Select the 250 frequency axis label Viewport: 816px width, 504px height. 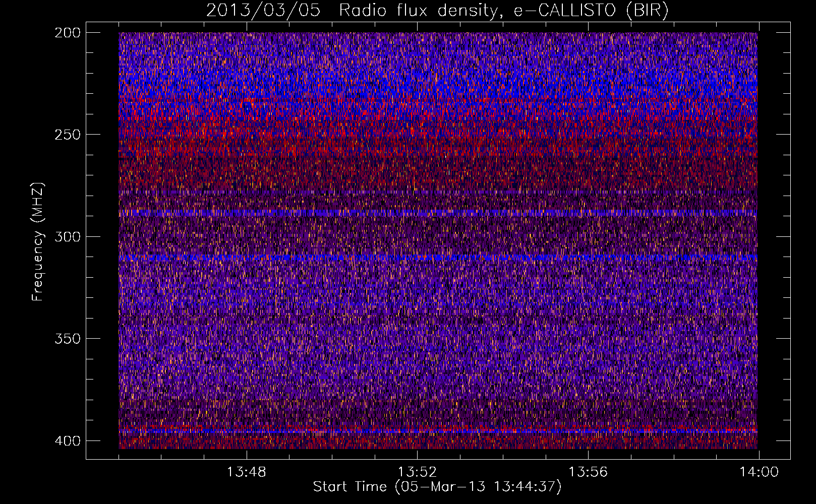(x=67, y=135)
